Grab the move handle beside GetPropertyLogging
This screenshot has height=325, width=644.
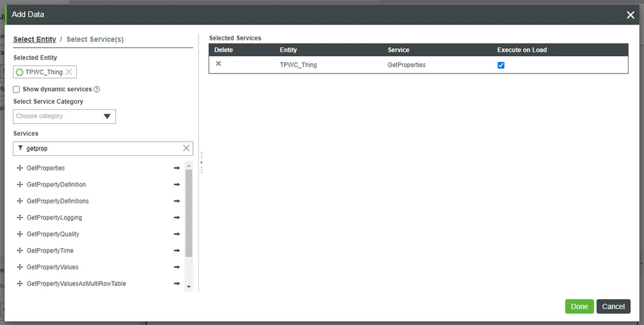coord(19,217)
